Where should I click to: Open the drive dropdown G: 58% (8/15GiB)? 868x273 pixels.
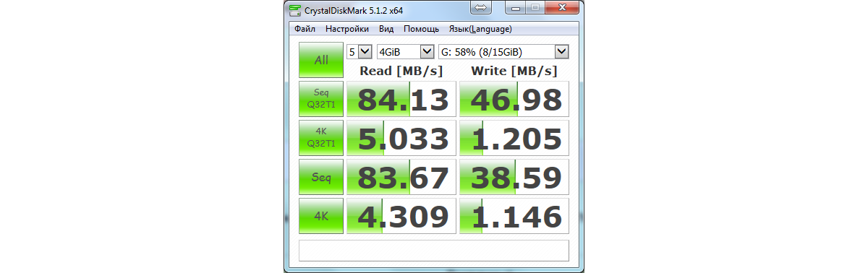point(503,52)
